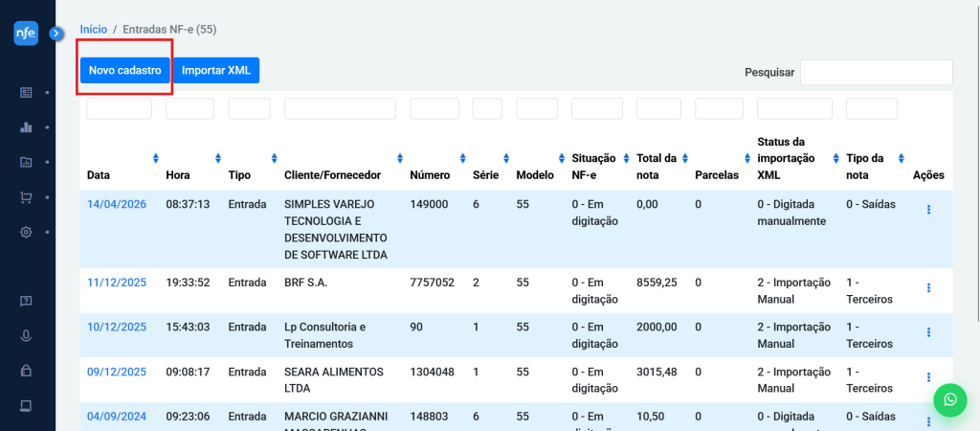Click the padlock icon in the sidebar
Viewport: 980px width, 431px height.
coord(26,370)
